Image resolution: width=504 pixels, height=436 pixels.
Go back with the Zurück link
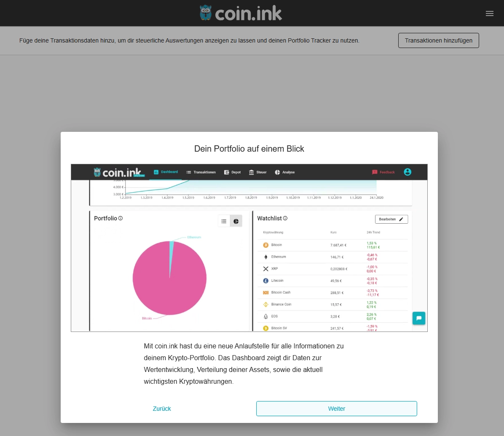162,408
